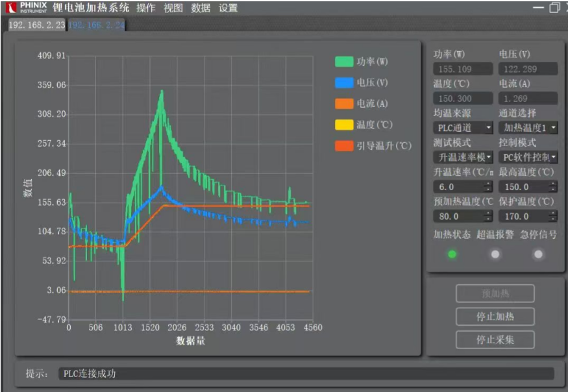Click the green 加热状态 indicator light
The height and width of the screenshot is (392, 568).
[452, 254]
